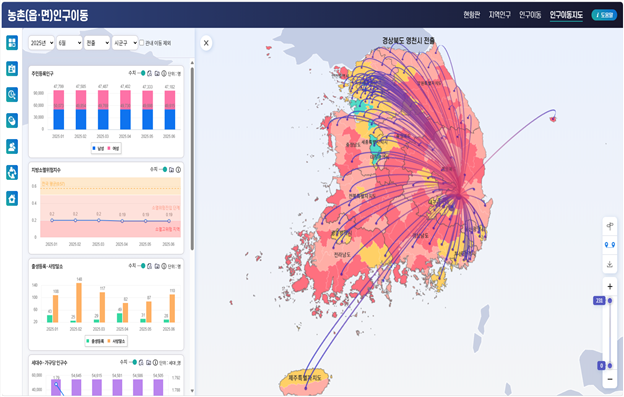Viewport: 624px width, 397px height.
Task: Close the side panel with X button
Action: (206, 43)
